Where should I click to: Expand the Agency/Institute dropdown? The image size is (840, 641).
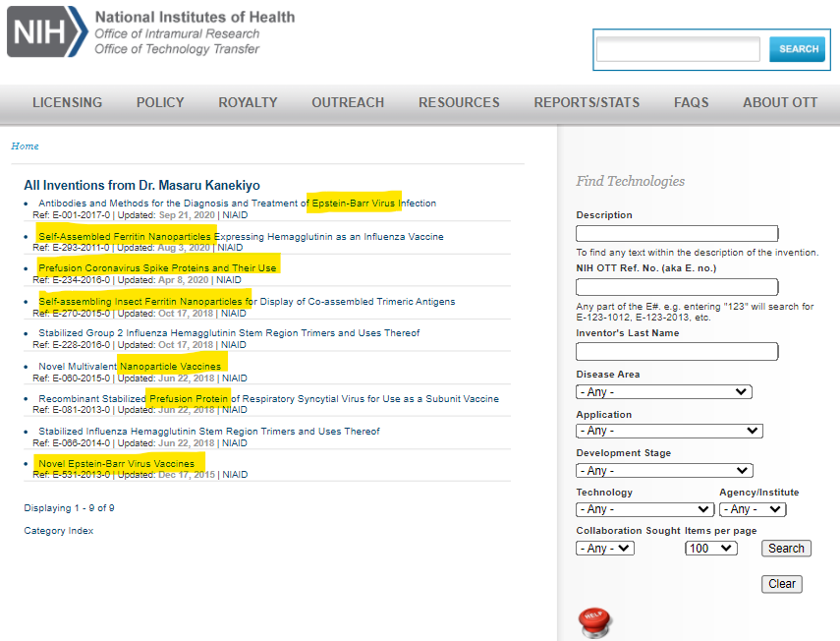point(753,509)
